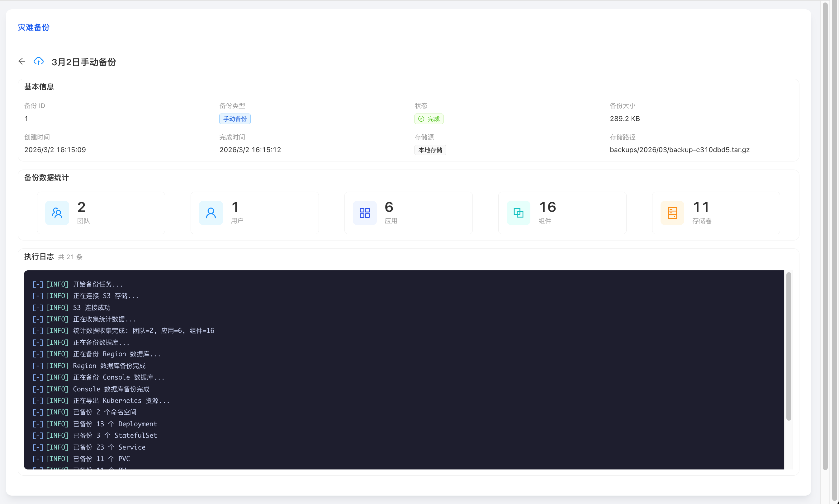Screen dimensions: 839x504
Task: Click the team (团队) statistics icon
Action: 57,213
